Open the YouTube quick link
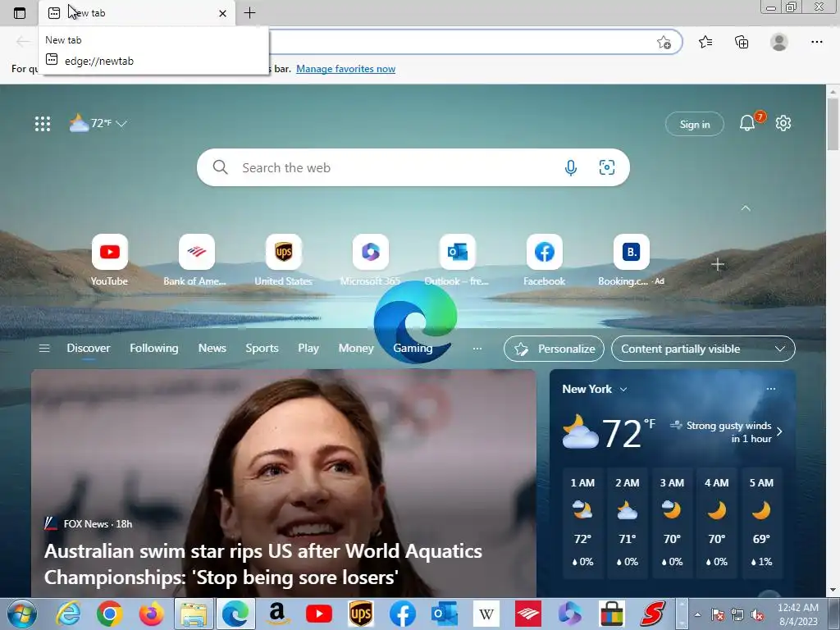This screenshot has height=630, width=840. coord(109,260)
